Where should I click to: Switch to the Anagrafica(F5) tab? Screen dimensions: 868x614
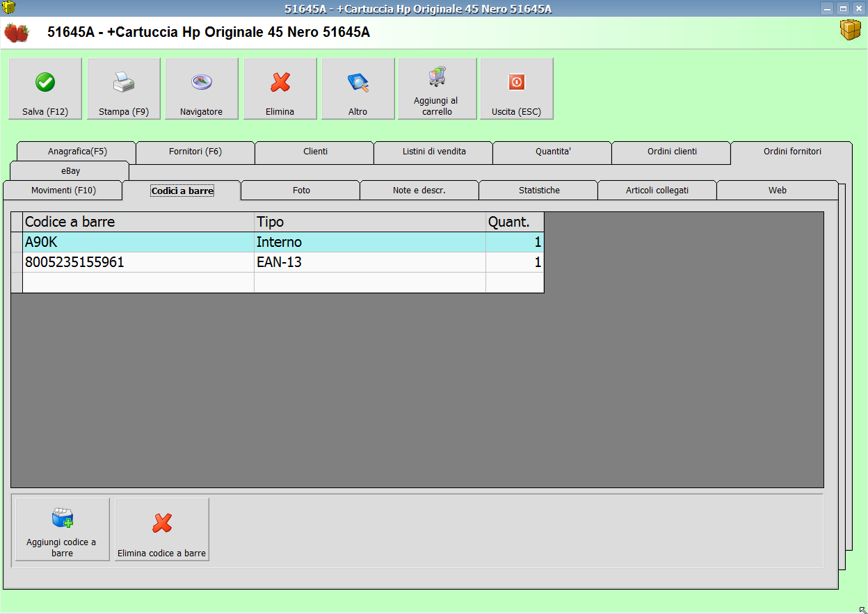tap(77, 152)
